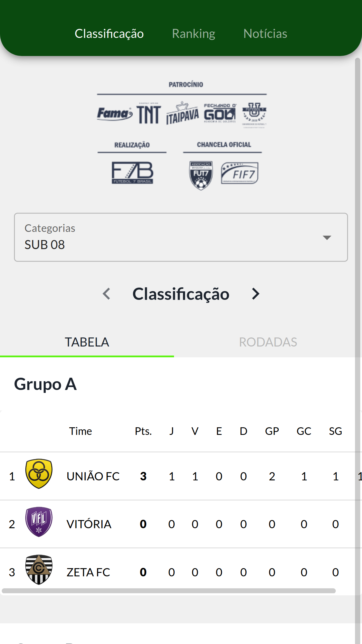Click the Vitória purple VFL crest

(x=39, y=522)
